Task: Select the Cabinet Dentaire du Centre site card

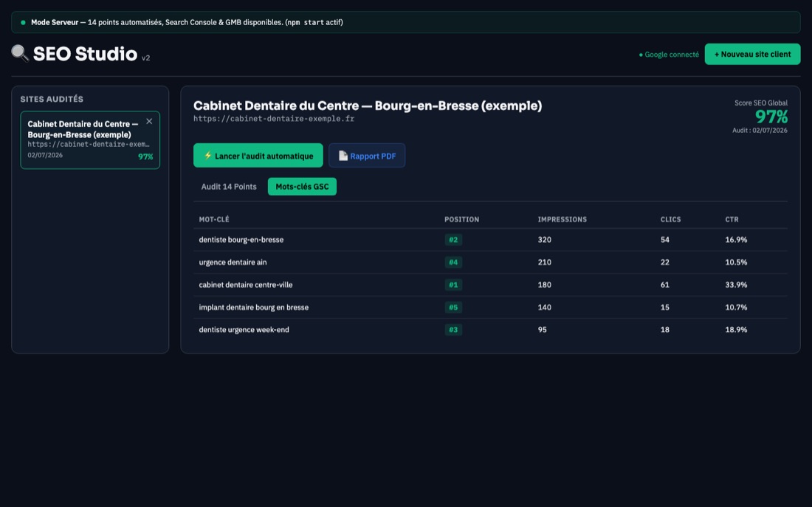Action: click(90, 139)
